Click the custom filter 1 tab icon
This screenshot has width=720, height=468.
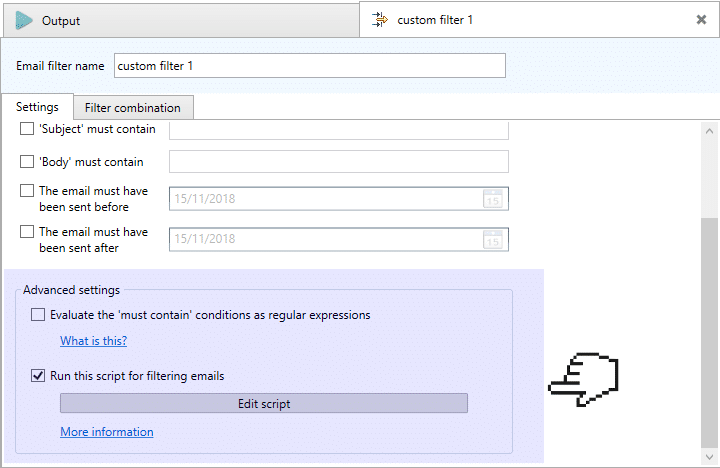(x=380, y=20)
